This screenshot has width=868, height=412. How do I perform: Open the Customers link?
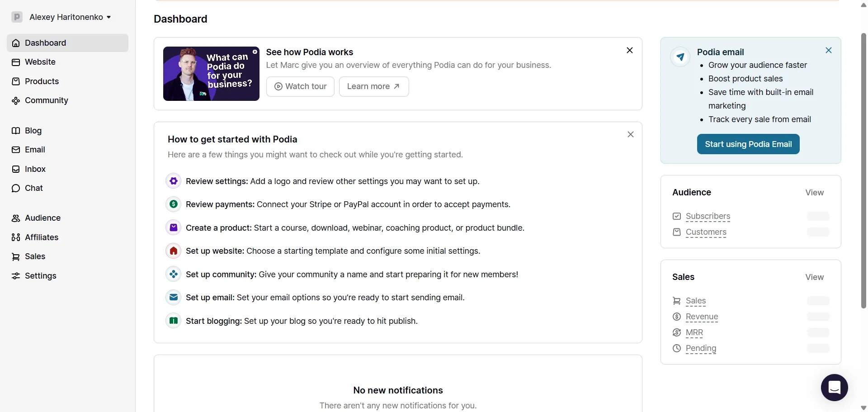[706, 232]
